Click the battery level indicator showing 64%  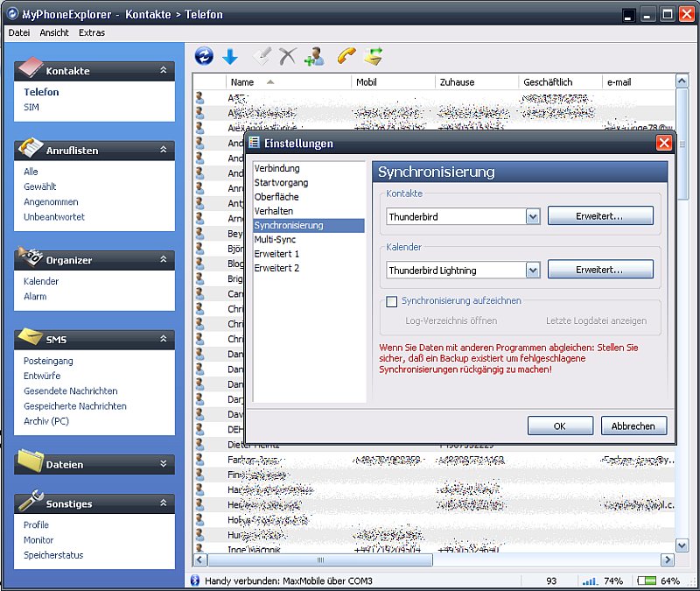[x=651, y=580]
